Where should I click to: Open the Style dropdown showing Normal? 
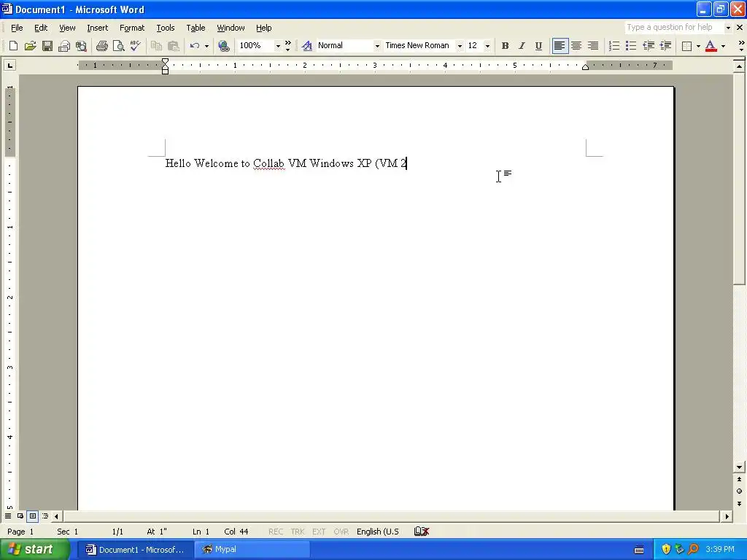(377, 46)
